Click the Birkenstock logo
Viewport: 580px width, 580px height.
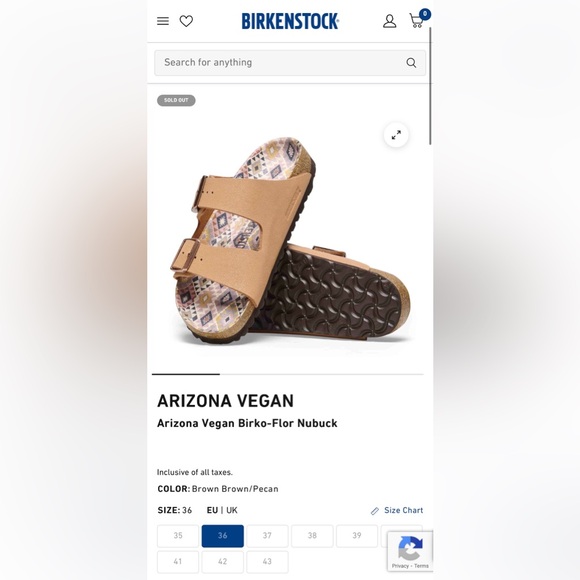coord(290,21)
